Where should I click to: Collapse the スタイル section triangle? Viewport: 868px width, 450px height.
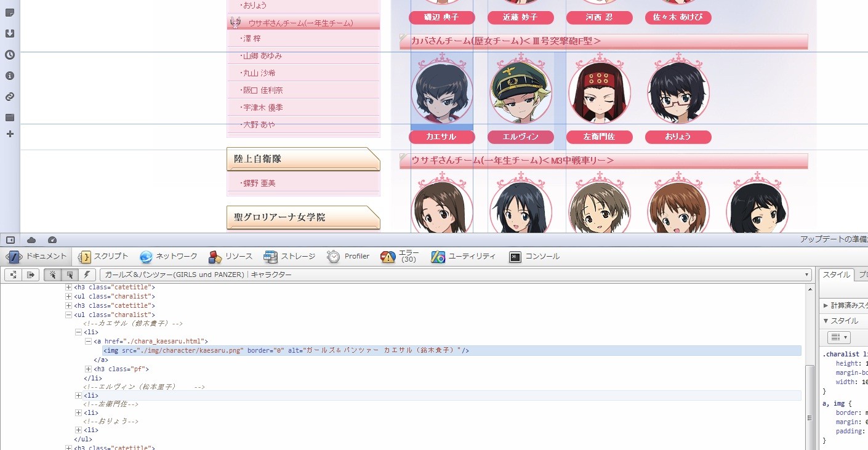(826, 321)
